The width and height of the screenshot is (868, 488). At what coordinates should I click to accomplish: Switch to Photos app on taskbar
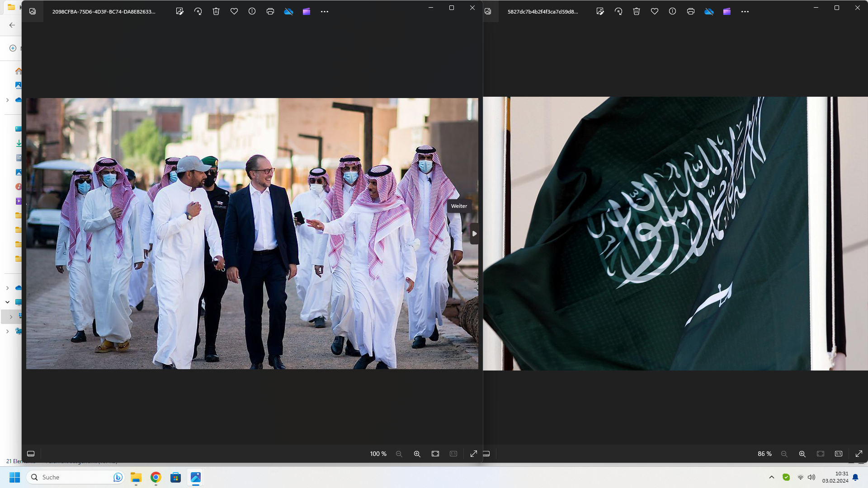coord(196,477)
